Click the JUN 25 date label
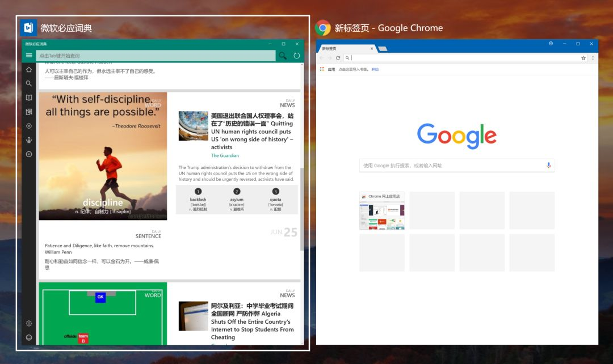 point(284,232)
